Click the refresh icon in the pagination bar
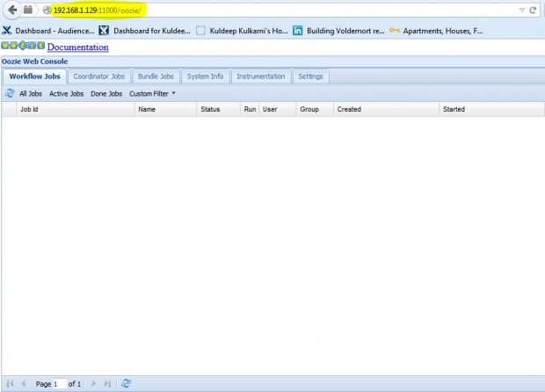545x392 pixels. (x=127, y=384)
